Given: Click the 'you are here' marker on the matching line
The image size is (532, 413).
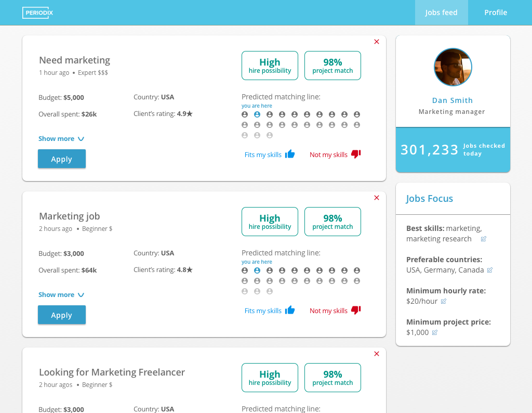Looking at the screenshot, I should point(257,106).
